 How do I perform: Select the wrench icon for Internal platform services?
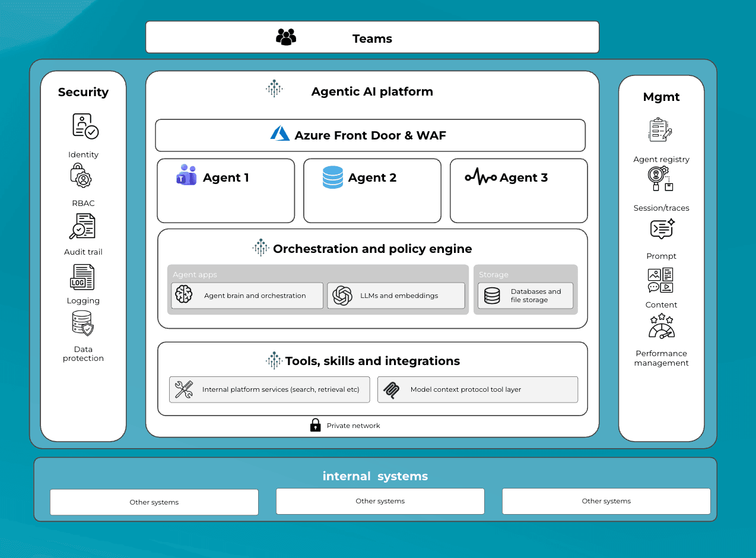point(184,389)
